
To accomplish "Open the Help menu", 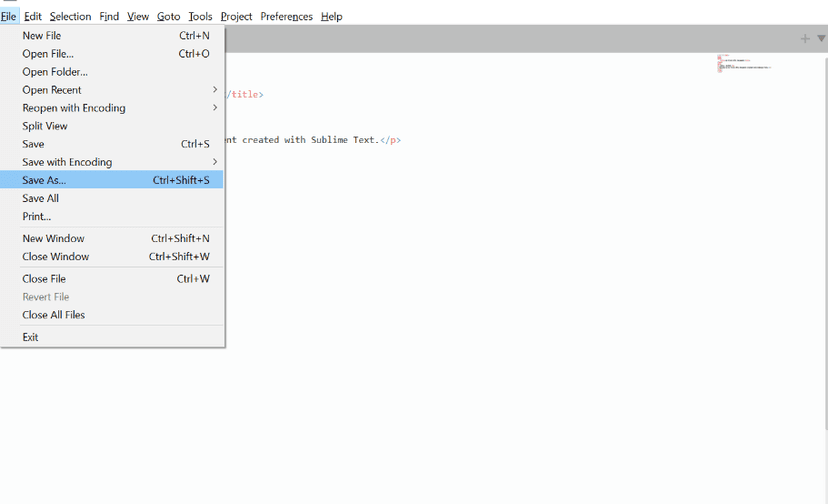I will point(332,16).
